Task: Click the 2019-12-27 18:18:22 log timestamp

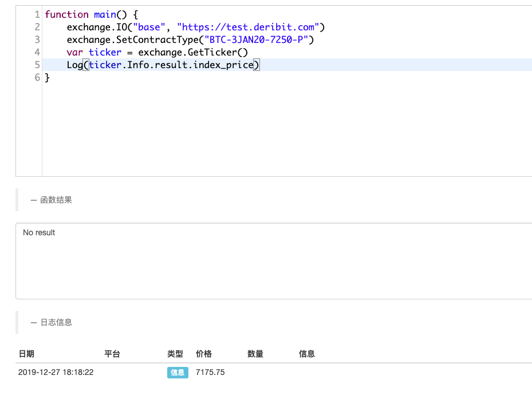Action: (x=56, y=373)
